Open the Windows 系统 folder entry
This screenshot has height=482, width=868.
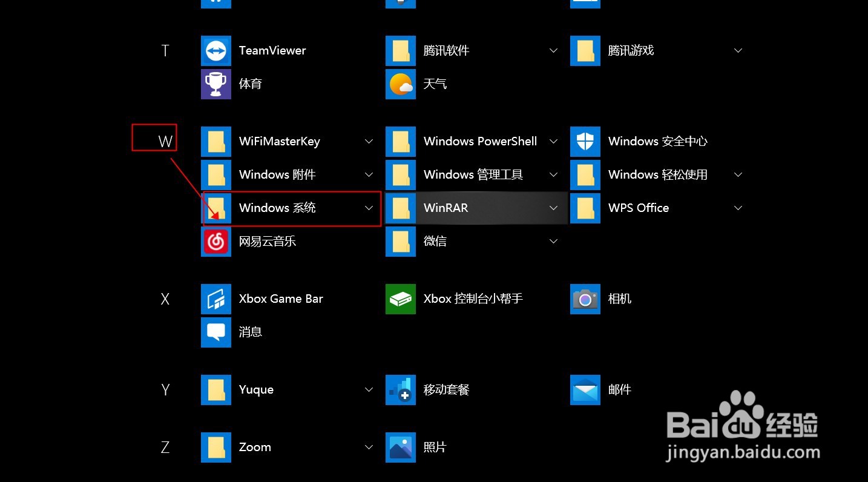pyautogui.click(x=277, y=208)
